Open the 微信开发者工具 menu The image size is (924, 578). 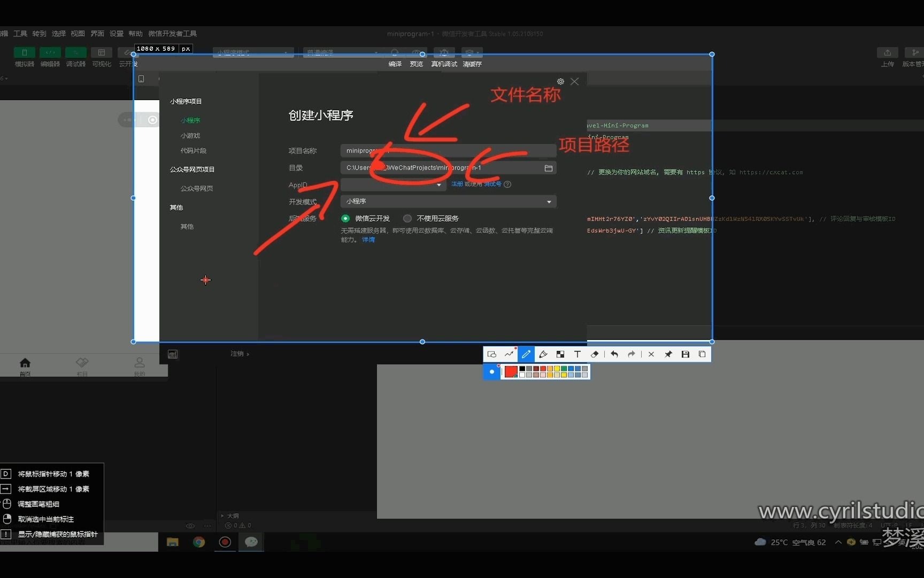[x=173, y=34]
